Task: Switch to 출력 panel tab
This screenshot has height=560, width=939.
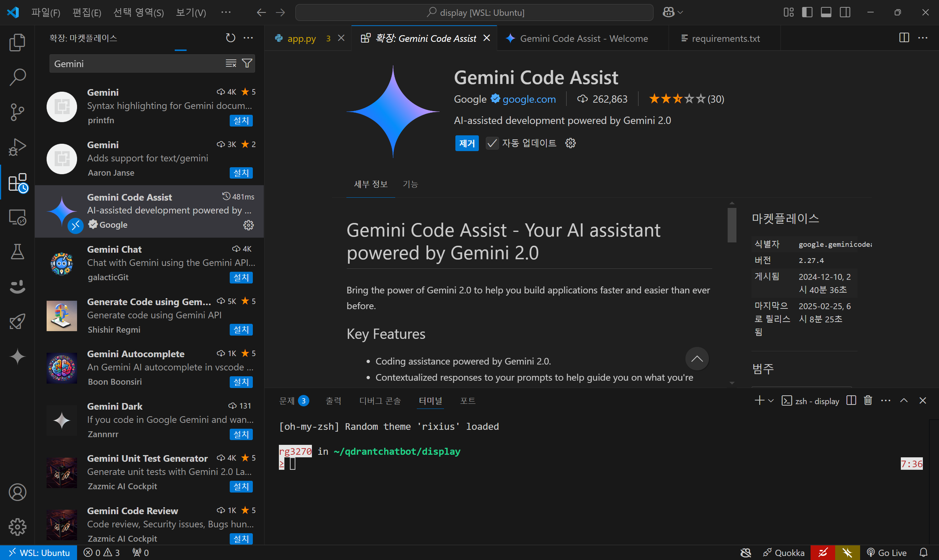Action: point(334,401)
